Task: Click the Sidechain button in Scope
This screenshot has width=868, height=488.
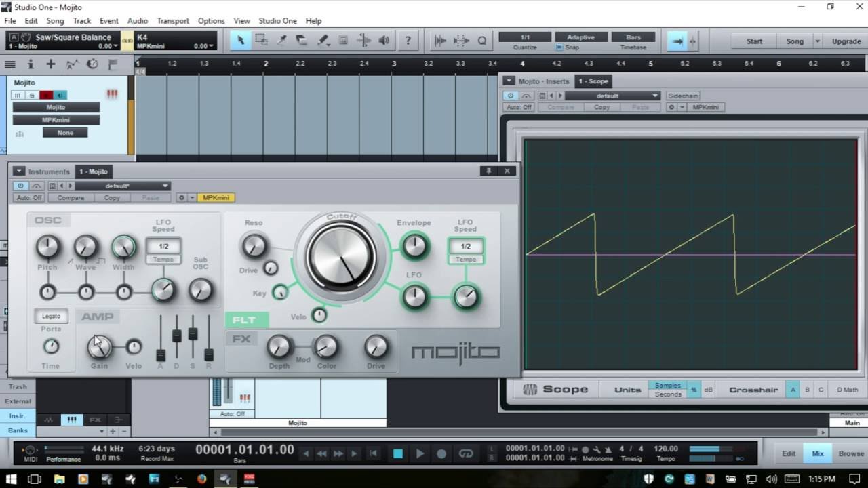Action: coord(683,96)
